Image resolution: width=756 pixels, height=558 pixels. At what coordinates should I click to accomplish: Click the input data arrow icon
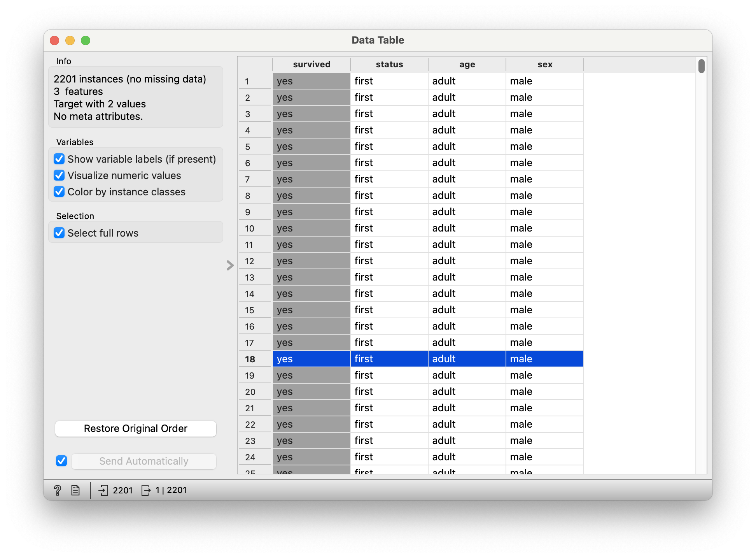click(103, 490)
